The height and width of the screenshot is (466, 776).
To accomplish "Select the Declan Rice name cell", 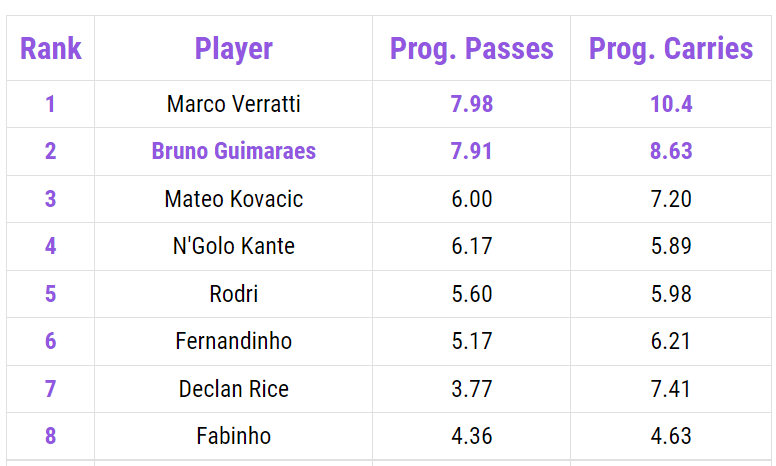I will coord(233,389).
